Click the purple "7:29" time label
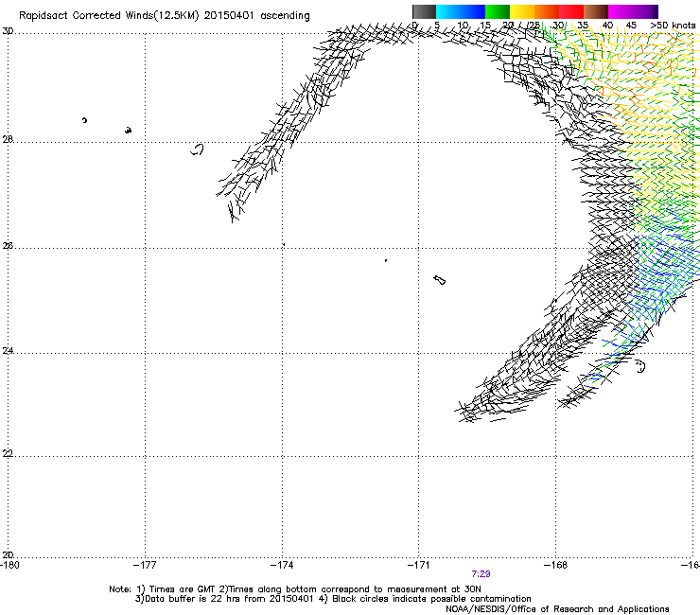 coord(481,574)
